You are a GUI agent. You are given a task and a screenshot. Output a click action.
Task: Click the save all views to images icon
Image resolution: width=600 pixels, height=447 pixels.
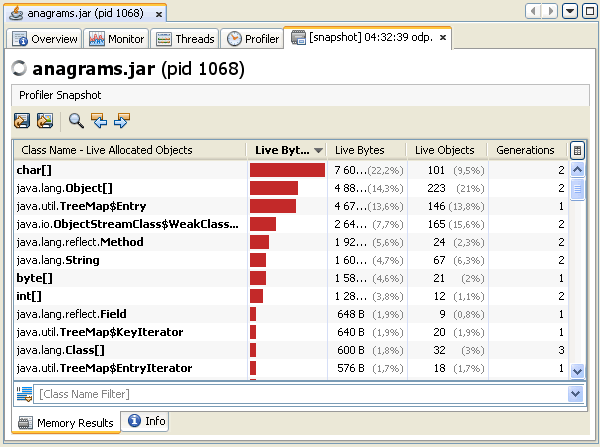coord(44,121)
